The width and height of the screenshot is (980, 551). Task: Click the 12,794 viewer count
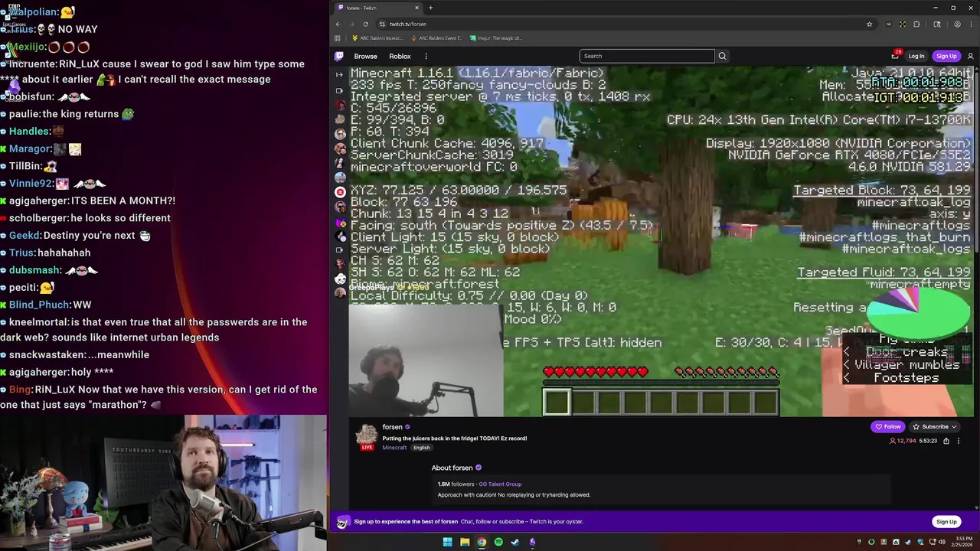(903, 441)
